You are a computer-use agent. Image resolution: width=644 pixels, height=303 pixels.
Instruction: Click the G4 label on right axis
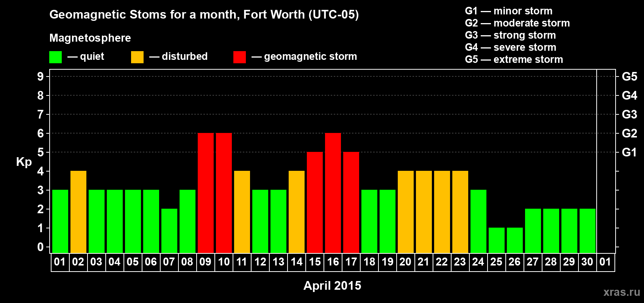click(630, 95)
